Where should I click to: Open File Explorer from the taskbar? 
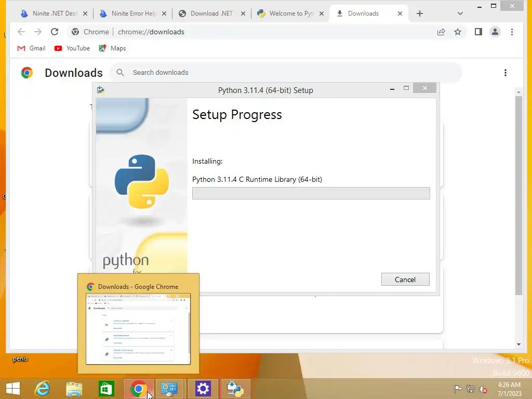74,389
